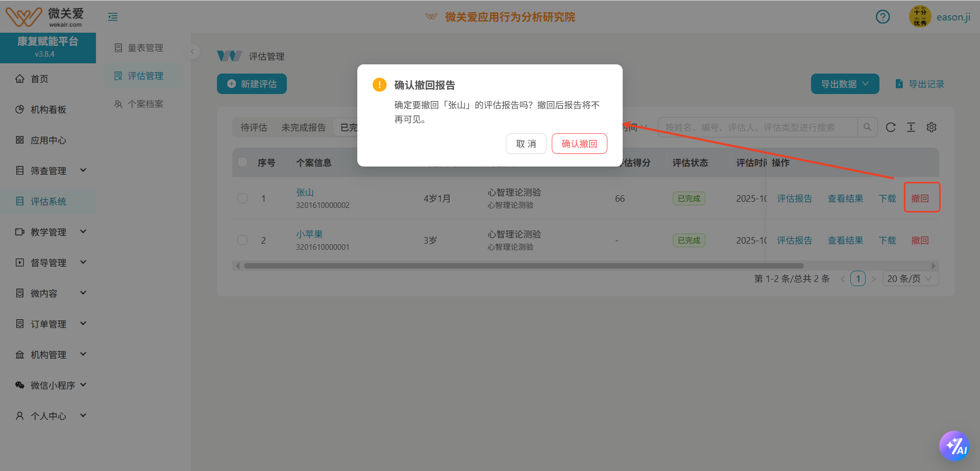The image size is (980, 471).
Task: Open 张山's case details link
Action: tap(305, 192)
